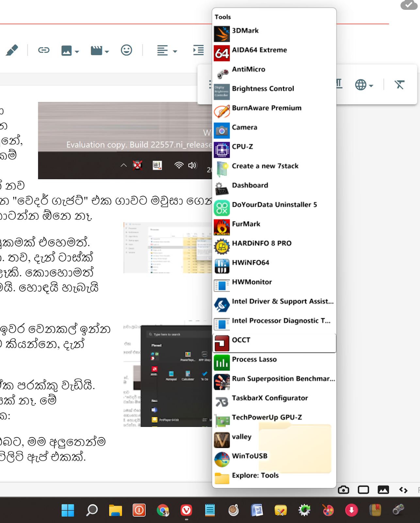The height and width of the screenshot is (523, 420).
Task: Open the emoji smiley picker
Action: click(126, 50)
